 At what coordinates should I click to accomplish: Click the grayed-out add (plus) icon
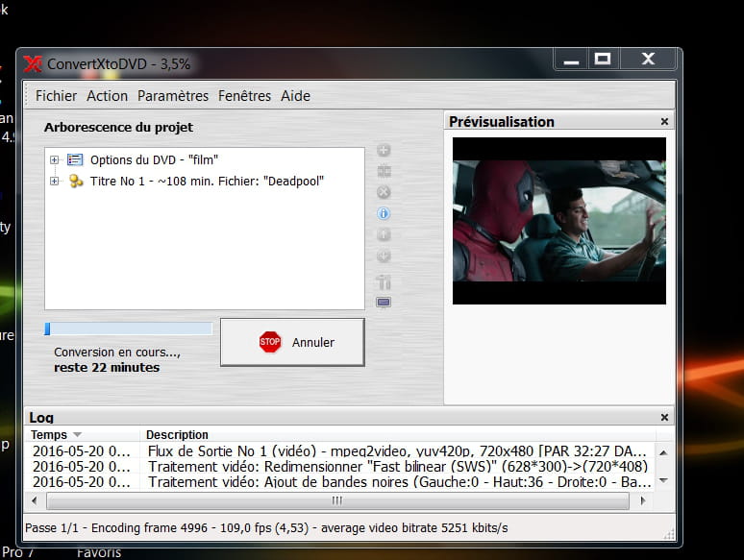(384, 150)
